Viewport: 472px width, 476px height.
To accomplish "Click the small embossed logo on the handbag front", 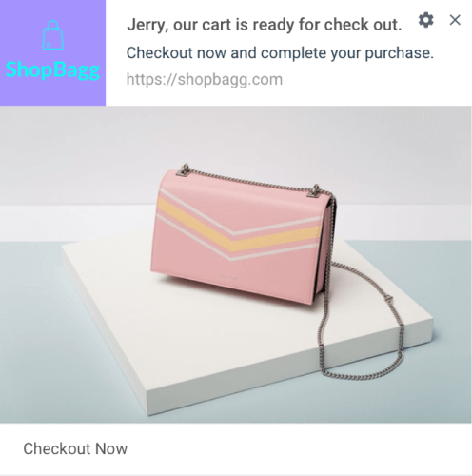I will click(229, 276).
